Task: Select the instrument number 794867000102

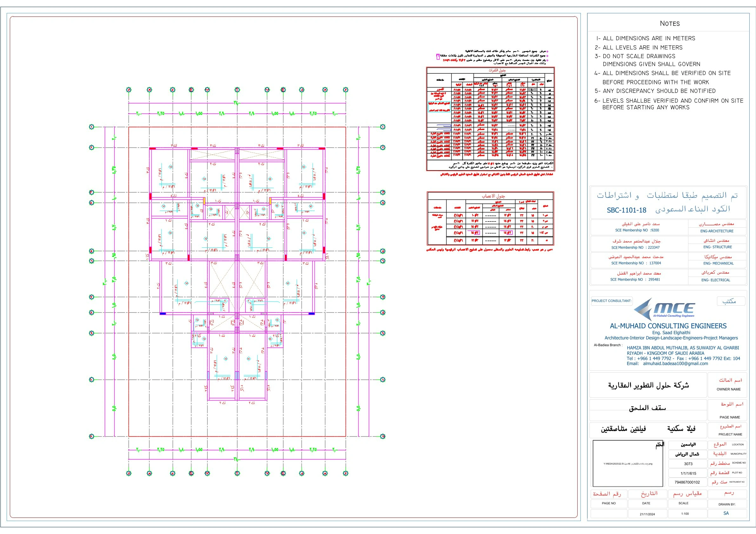Action: (687, 482)
